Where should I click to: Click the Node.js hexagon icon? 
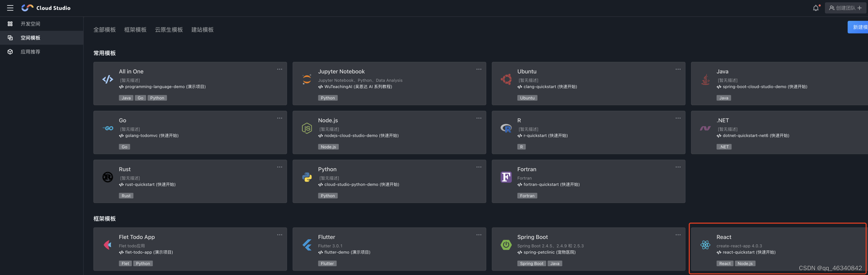(307, 128)
